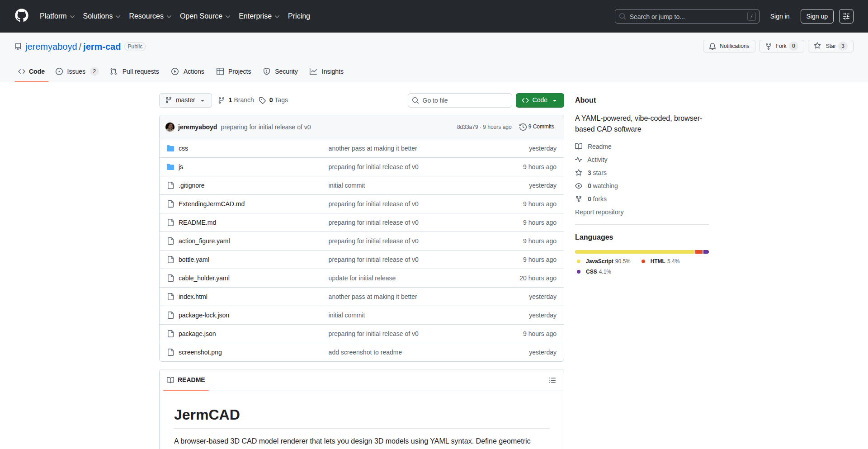Image resolution: width=868 pixels, height=449 pixels.
Task: Click the branch icon beside 1 Branch
Action: 222,100
